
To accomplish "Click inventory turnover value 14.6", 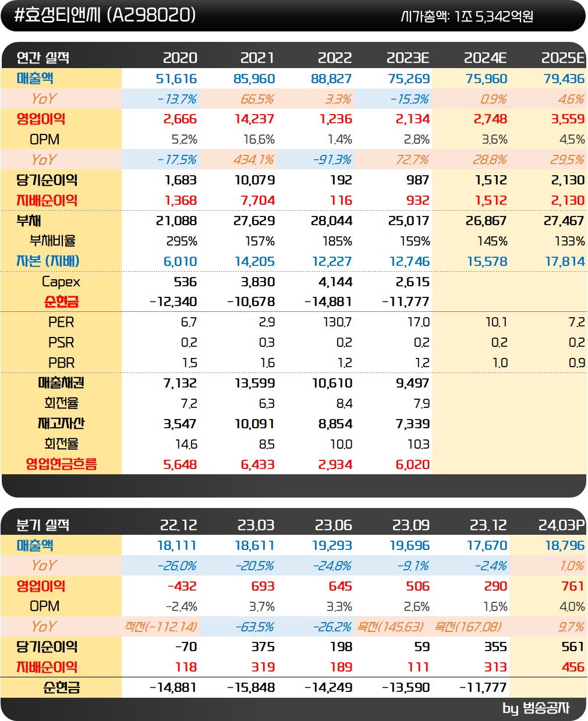I will pyautogui.click(x=186, y=445).
